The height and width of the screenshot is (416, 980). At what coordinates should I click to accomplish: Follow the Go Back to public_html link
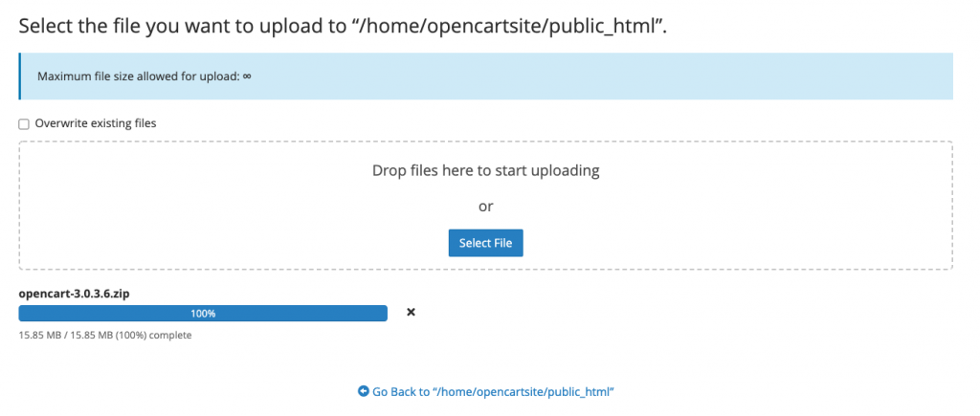492,392
